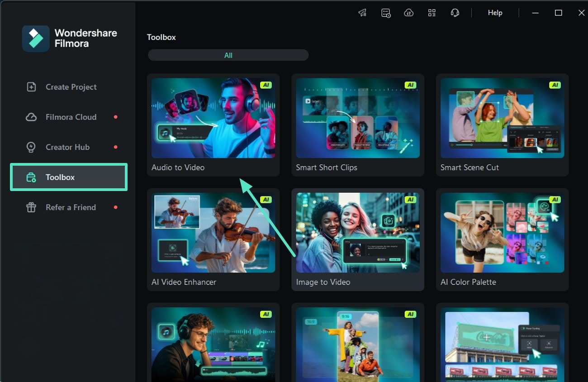Open the music waveform headphones tool card
The width and height of the screenshot is (588, 382).
click(x=213, y=343)
